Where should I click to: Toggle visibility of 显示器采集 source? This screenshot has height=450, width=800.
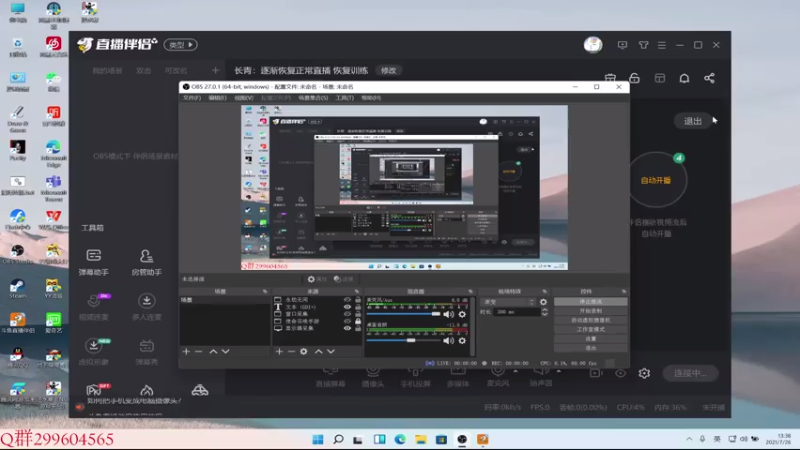point(347,328)
